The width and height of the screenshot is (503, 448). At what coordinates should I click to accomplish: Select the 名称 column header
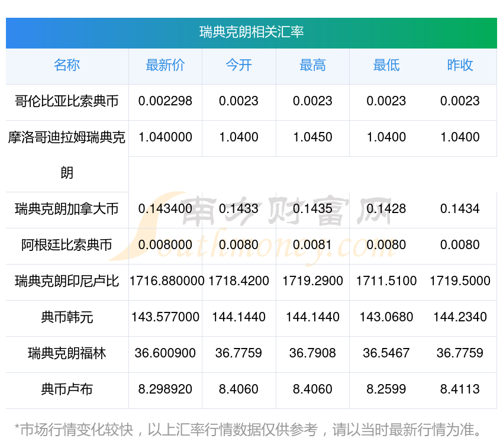[67, 65]
